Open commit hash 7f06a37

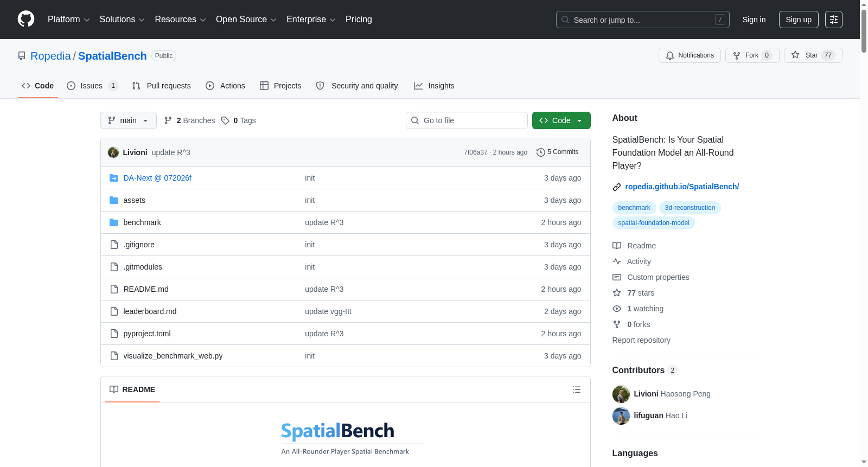(476, 152)
